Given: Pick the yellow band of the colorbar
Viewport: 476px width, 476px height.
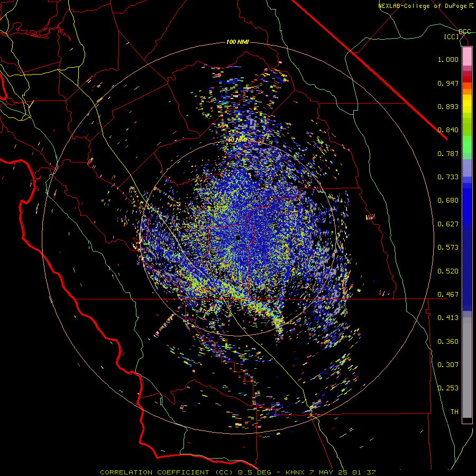Looking at the screenshot, I should point(467,104).
